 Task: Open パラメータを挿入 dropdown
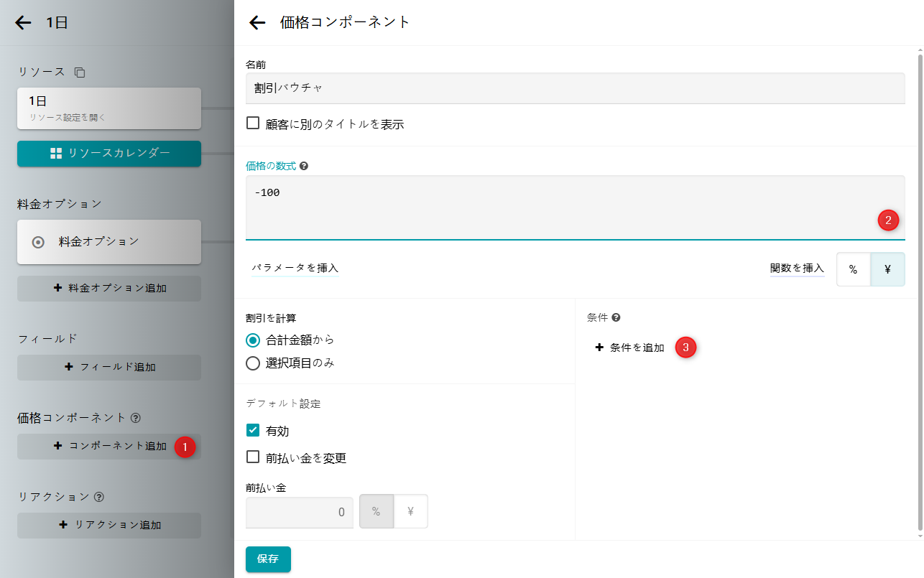[x=295, y=269]
